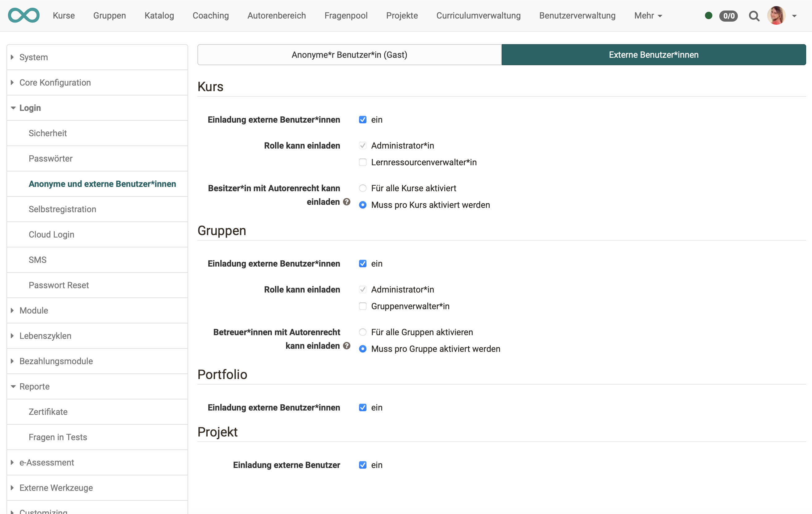This screenshot has height=514, width=812.
Task: Open the Mehr dropdown menu
Action: (647, 15)
